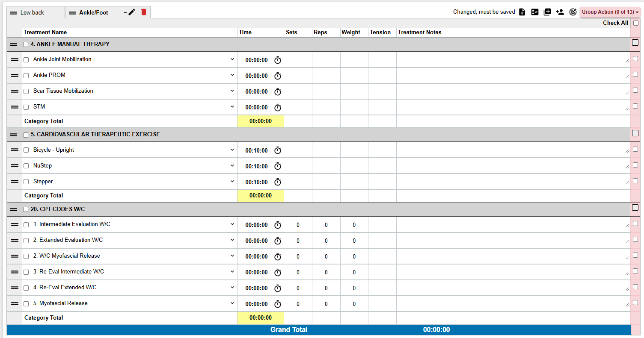Click the duplicate page icon in the toolbar
This screenshot has width=644, height=338.
(547, 12)
